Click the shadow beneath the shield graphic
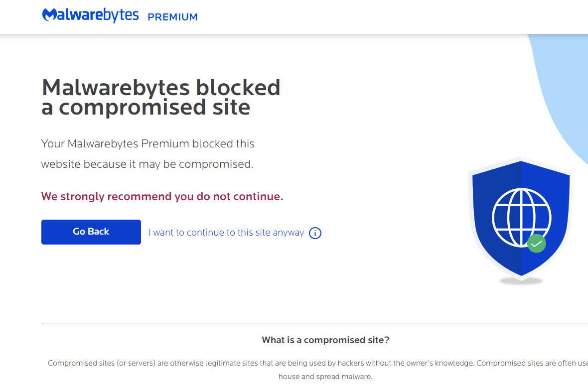 [x=521, y=281]
